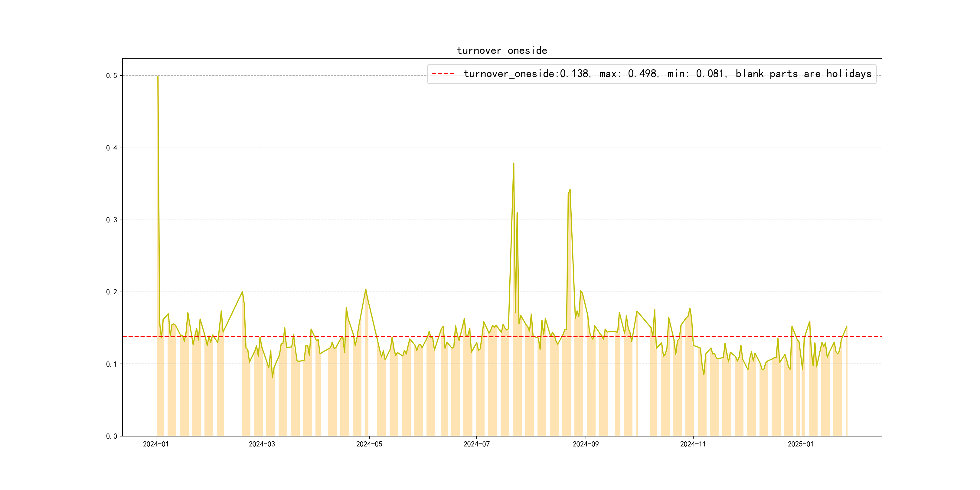Click the 2024-09 x-axis label
980x490 pixels.
[x=586, y=444]
